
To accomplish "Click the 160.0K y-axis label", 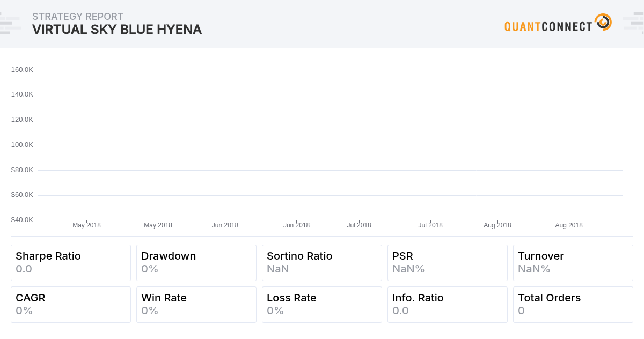I will (x=22, y=69).
